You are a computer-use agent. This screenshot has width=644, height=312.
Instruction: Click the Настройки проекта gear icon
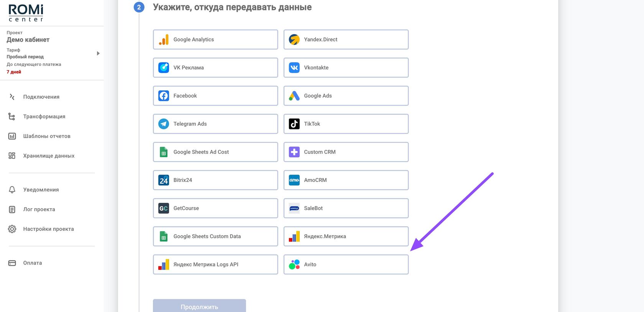(12, 229)
